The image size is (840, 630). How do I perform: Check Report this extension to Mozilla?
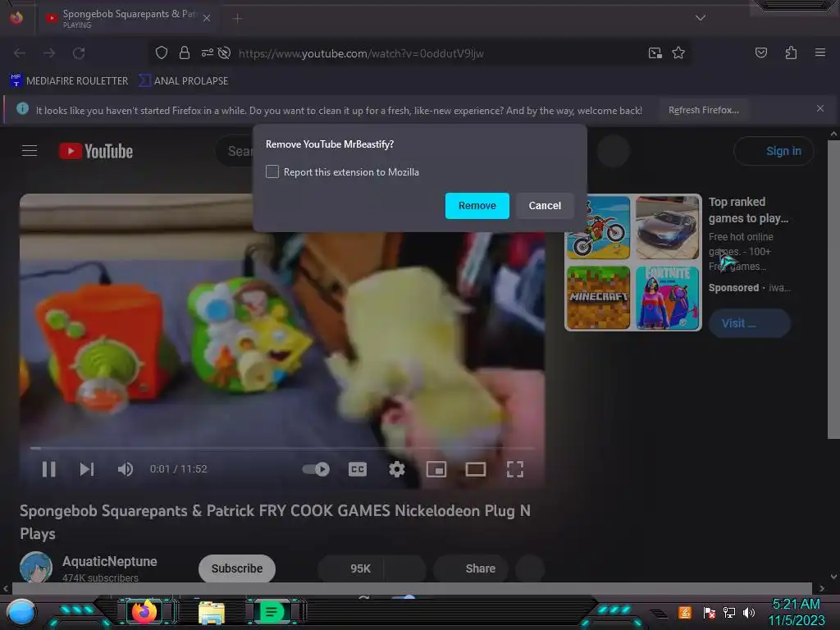(x=272, y=171)
